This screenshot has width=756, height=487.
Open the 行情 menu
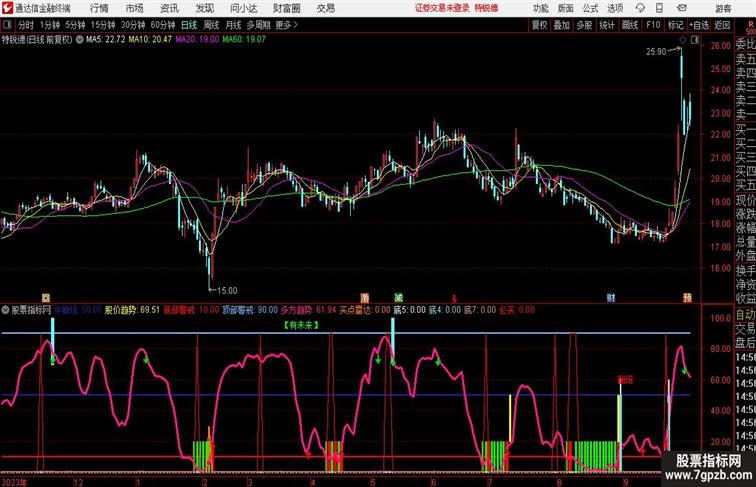(x=99, y=8)
